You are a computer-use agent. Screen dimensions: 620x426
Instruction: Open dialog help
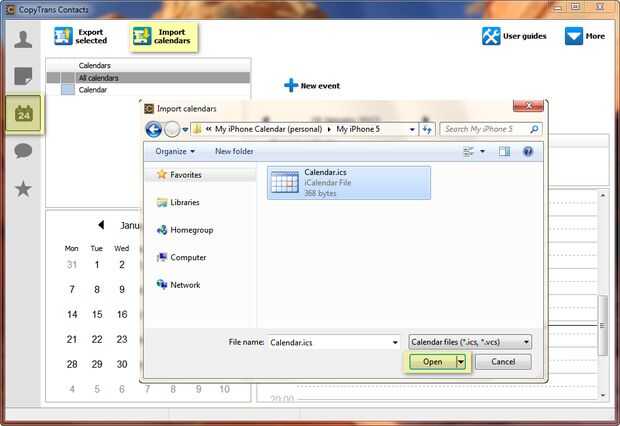point(527,151)
